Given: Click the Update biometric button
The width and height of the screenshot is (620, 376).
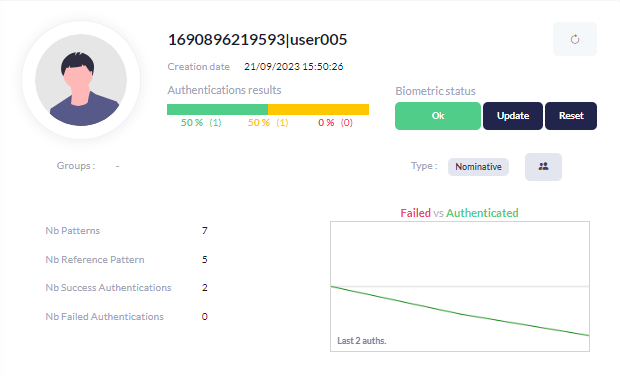Looking at the screenshot, I should point(513,116).
